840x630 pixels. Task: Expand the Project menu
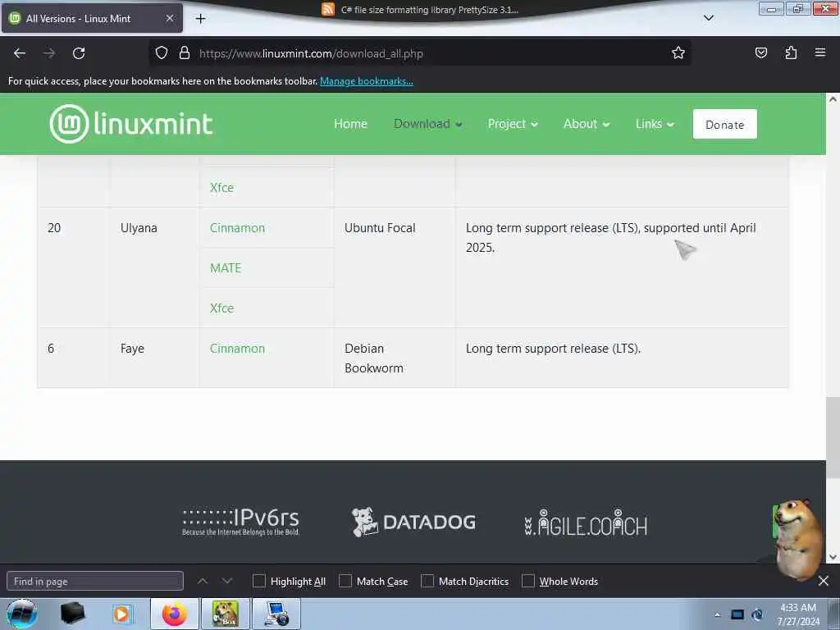[512, 124]
